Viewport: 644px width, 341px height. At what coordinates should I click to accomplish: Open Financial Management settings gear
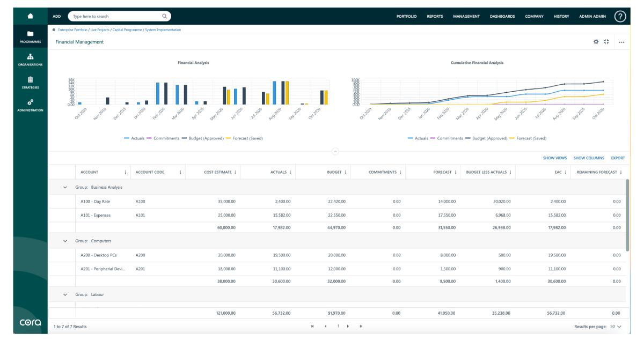[596, 42]
